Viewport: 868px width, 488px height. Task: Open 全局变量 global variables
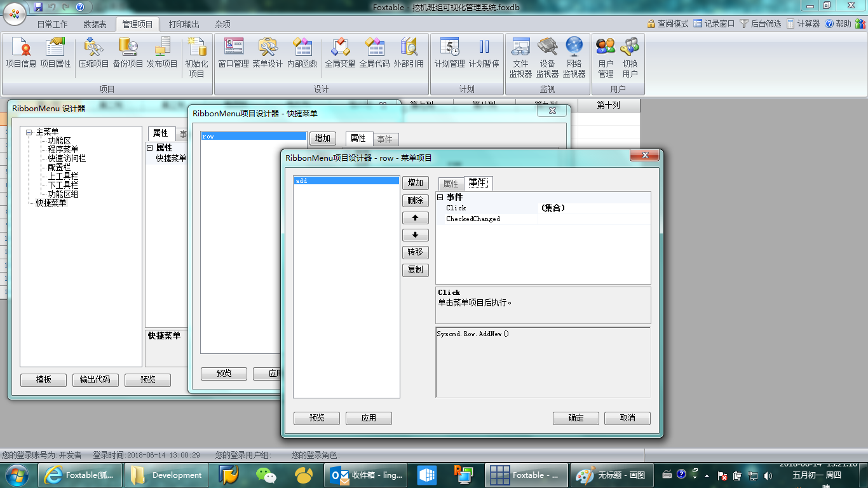(340, 53)
